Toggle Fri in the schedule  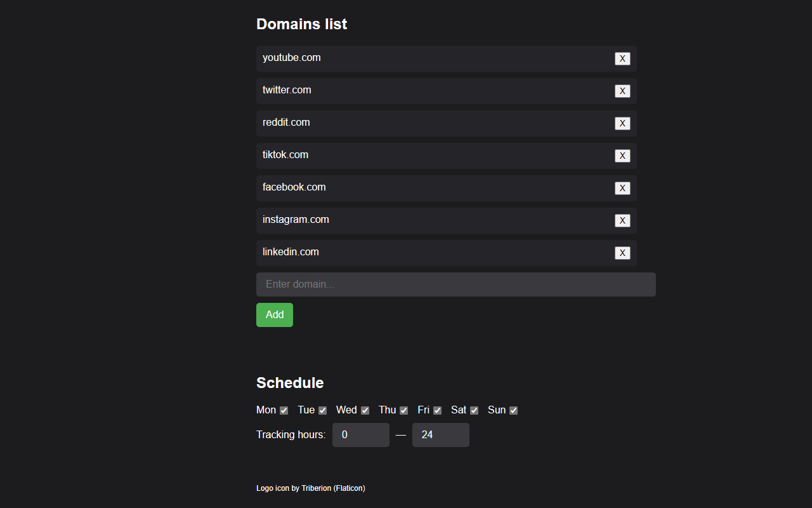coord(437,411)
